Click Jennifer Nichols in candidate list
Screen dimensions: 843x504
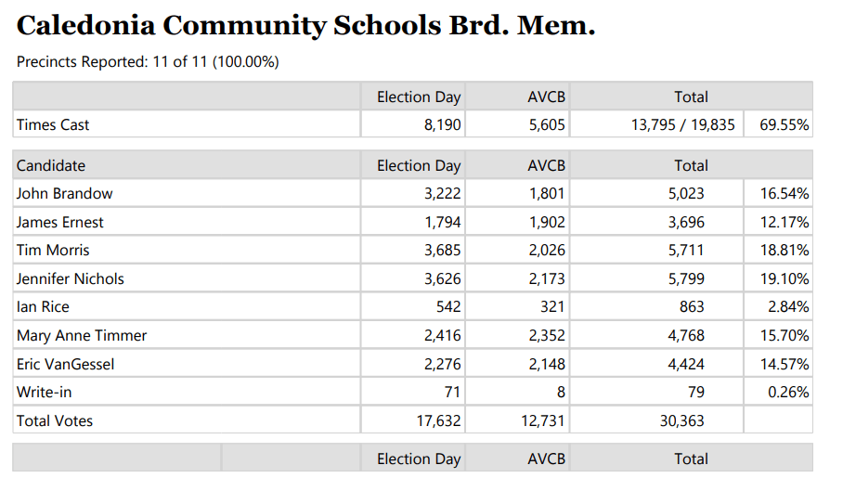70,279
